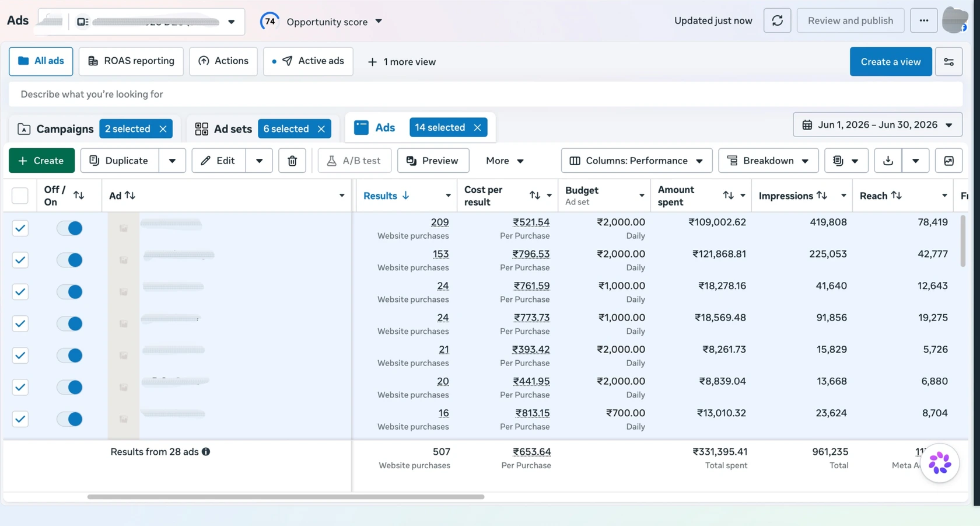The width and height of the screenshot is (980, 526).
Task: Click Create a view button
Action: [x=891, y=61]
